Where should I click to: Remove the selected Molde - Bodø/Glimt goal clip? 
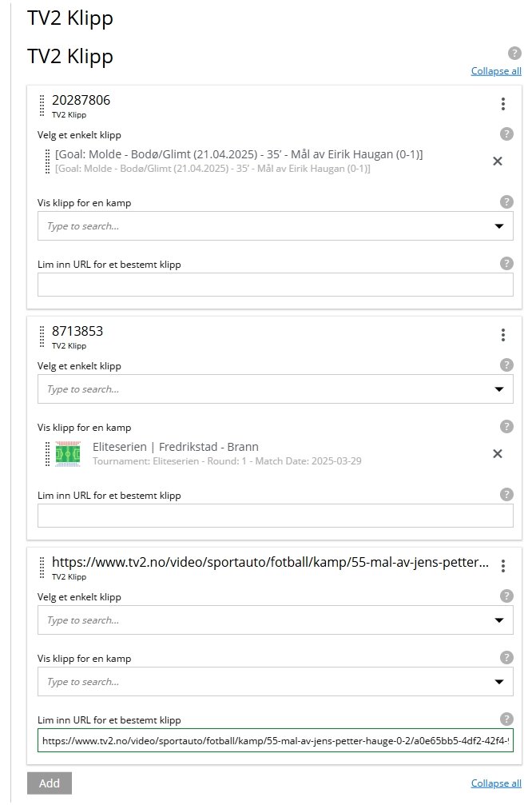coord(497,161)
